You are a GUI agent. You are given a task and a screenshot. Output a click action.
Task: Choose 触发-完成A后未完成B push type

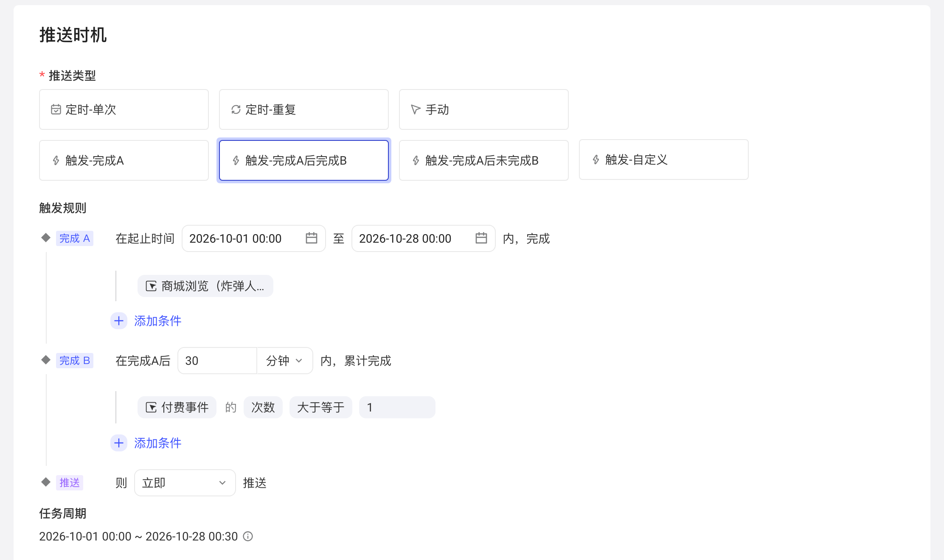(x=484, y=160)
